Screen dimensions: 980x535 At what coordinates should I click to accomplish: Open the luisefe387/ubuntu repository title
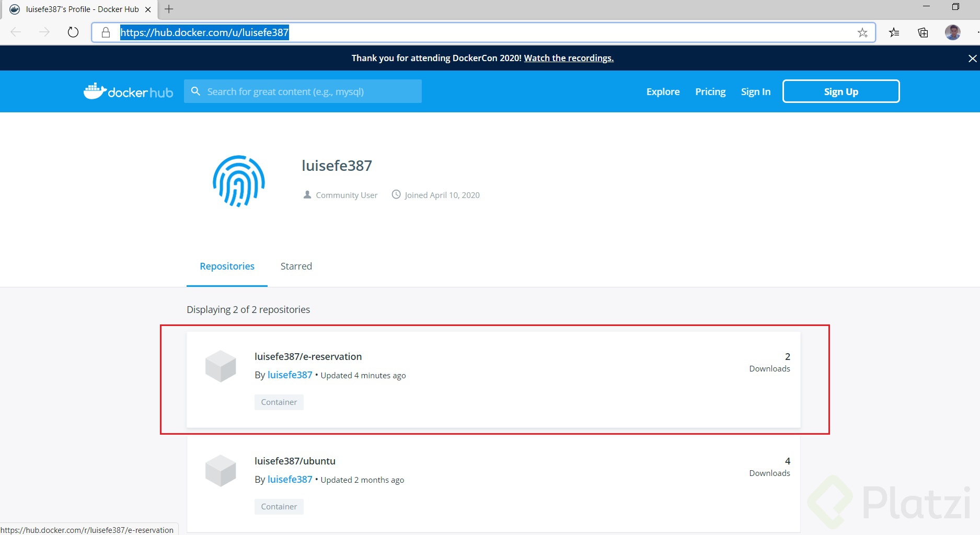295,461
